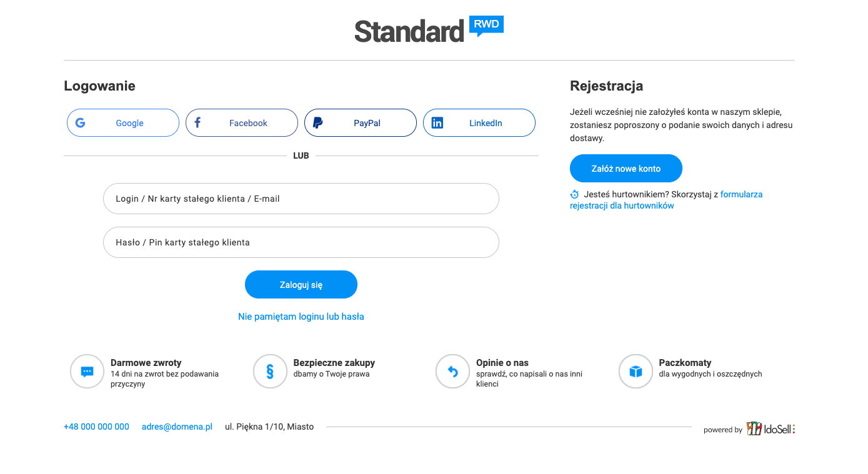The height and width of the screenshot is (474, 868).
Task: Open Nie pamiętam loginu lub hasła link
Action: [301, 317]
